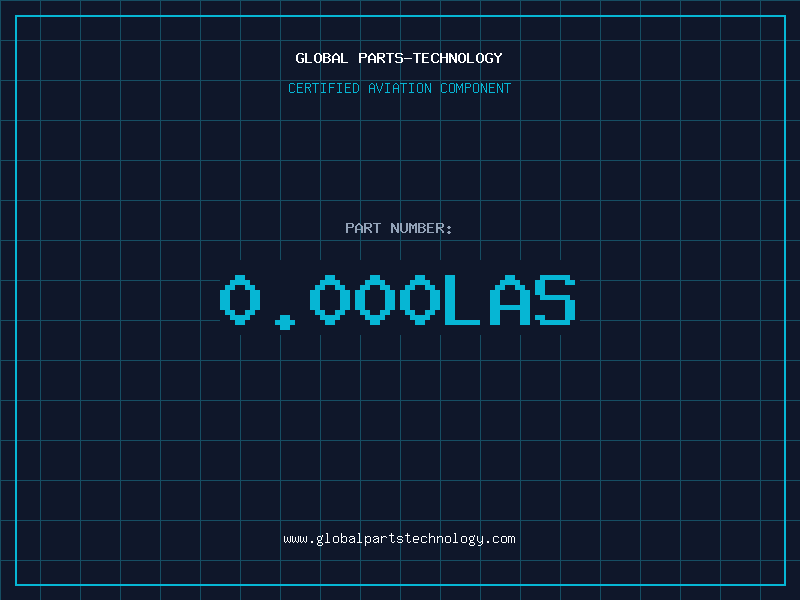Click the GLOBAL PARTS-TECHNOLOGY heading
The image size is (800, 600).
pos(399,58)
